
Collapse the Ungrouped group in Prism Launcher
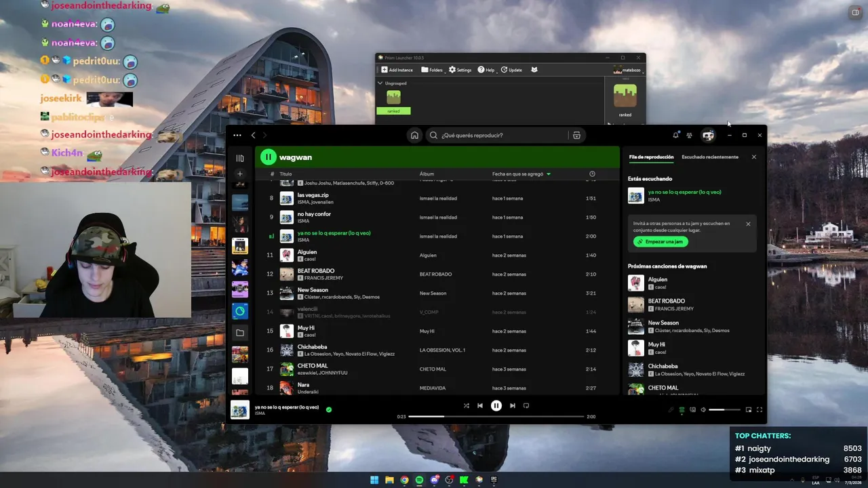(x=380, y=83)
